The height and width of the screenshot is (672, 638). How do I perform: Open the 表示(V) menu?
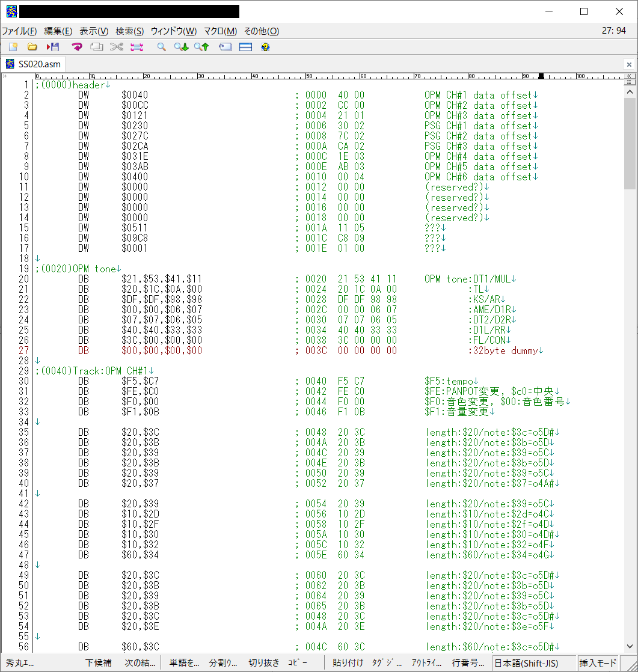point(94,31)
